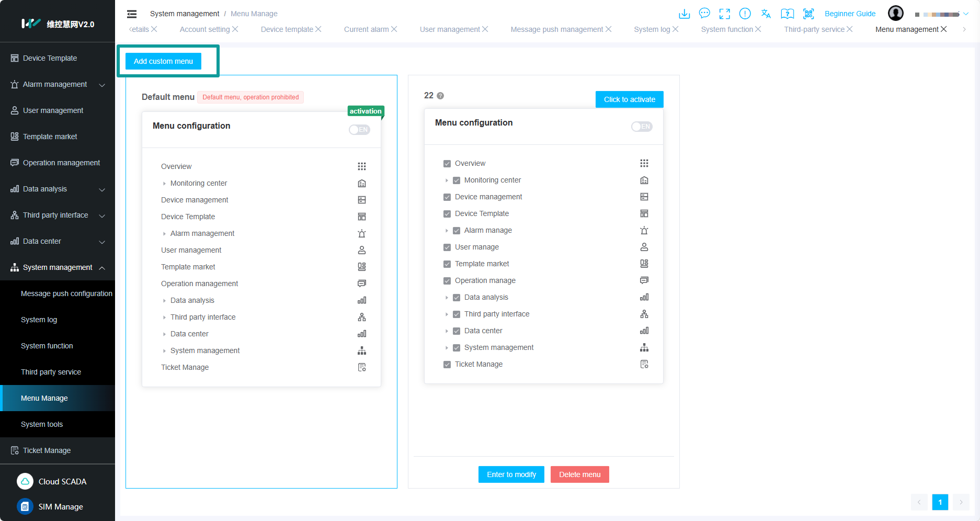Screen dimensions: 980x521
Task: Open the chat message icon in header
Action: point(704,14)
